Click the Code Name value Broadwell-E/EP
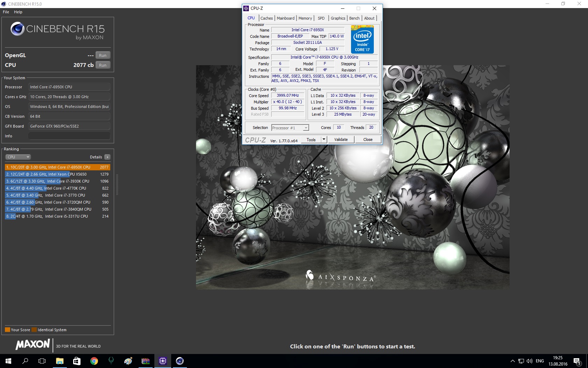This screenshot has width=588, height=368. tap(290, 36)
